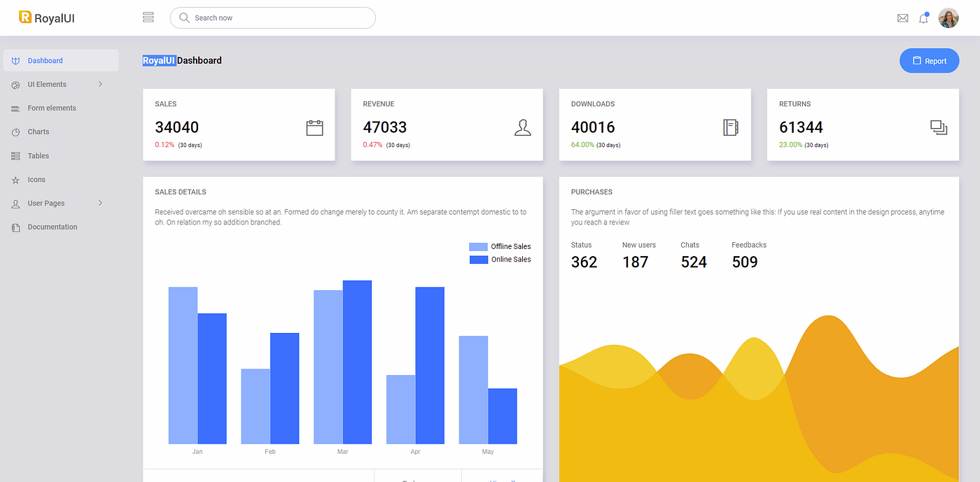
Task: Click the PURCHASES heading
Action: pos(591,192)
